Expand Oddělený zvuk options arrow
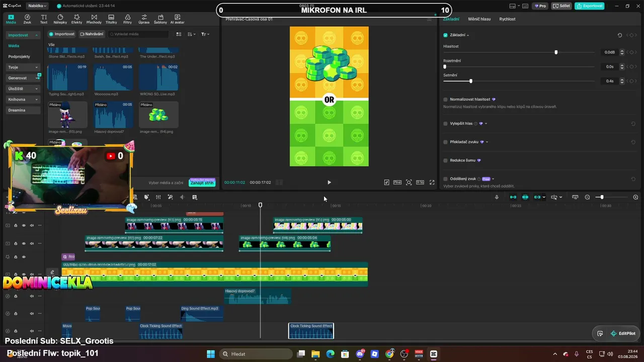This screenshot has width=644, height=362. tap(493, 179)
